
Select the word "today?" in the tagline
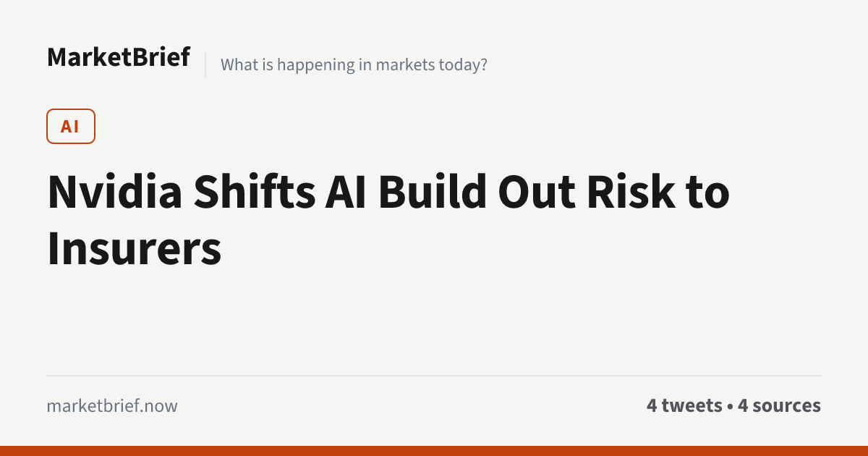464,65
